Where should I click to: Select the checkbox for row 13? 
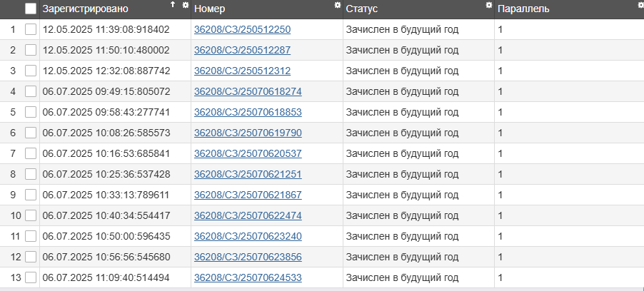(31, 277)
